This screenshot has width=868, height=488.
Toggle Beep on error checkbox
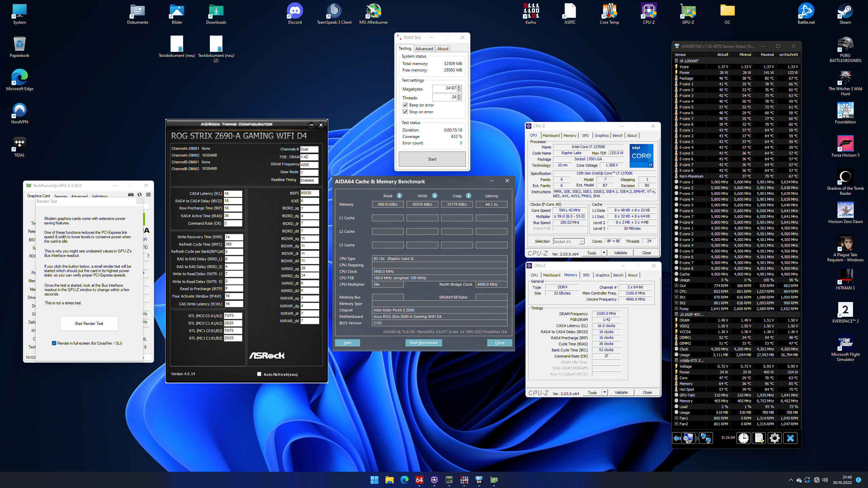[405, 105]
